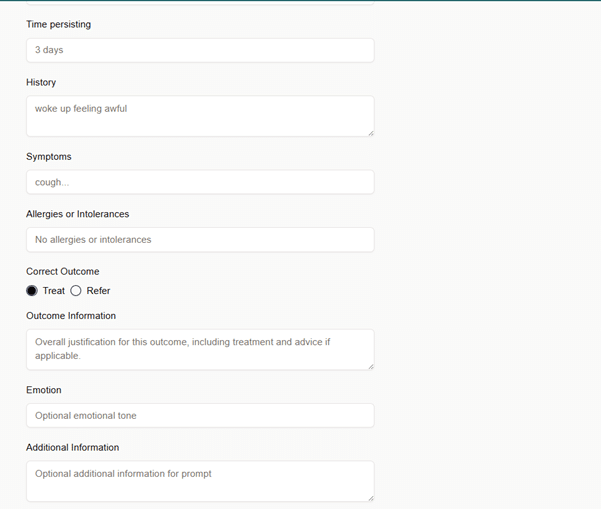Click the Outcome Information resize handle
The width and height of the screenshot is (601, 509).
(370, 366)
